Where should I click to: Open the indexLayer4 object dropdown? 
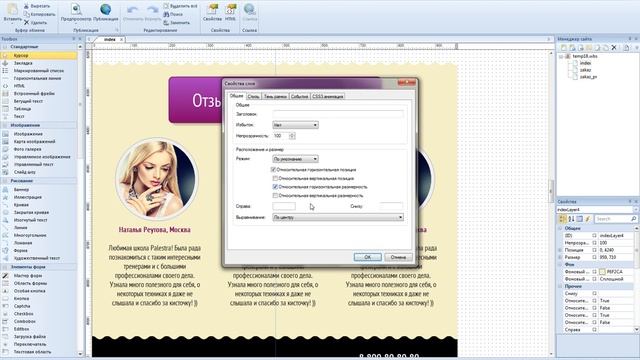(636, 209)
